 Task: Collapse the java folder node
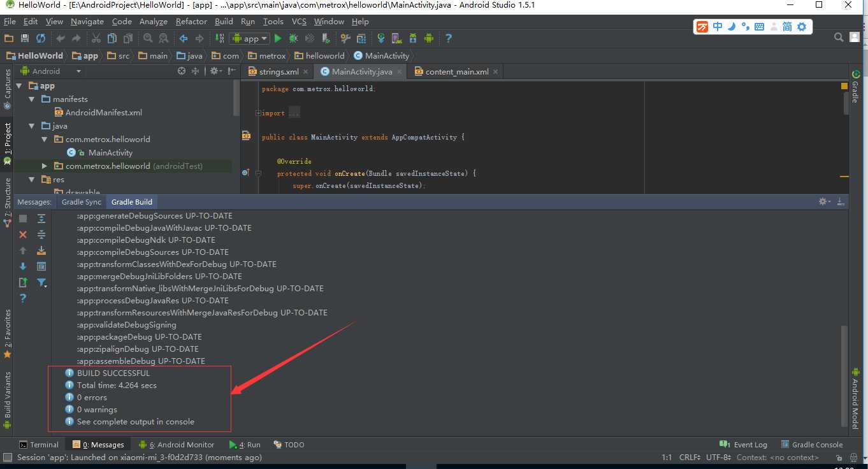[32, 126]
